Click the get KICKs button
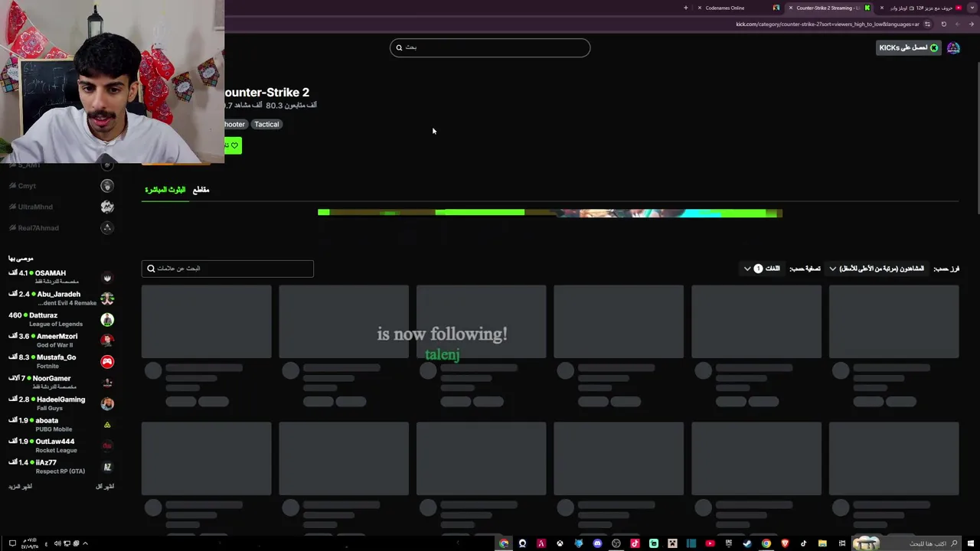 coord(909,47)
